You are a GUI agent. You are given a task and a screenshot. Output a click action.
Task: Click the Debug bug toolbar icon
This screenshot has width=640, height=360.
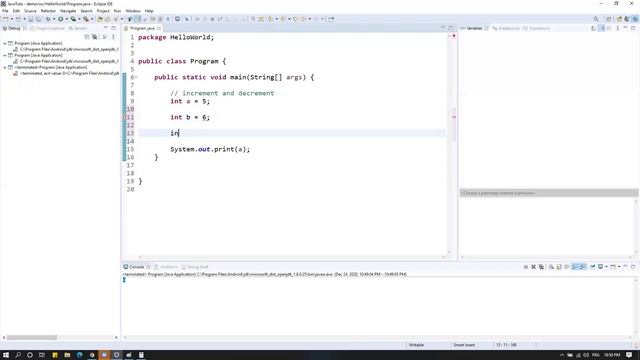coord(48,19)
